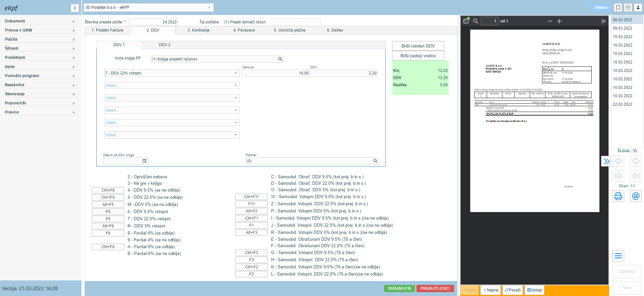The image size is (644, 296).
Task: Click the Naprej button below the PDF
Action: coord(491,290)
